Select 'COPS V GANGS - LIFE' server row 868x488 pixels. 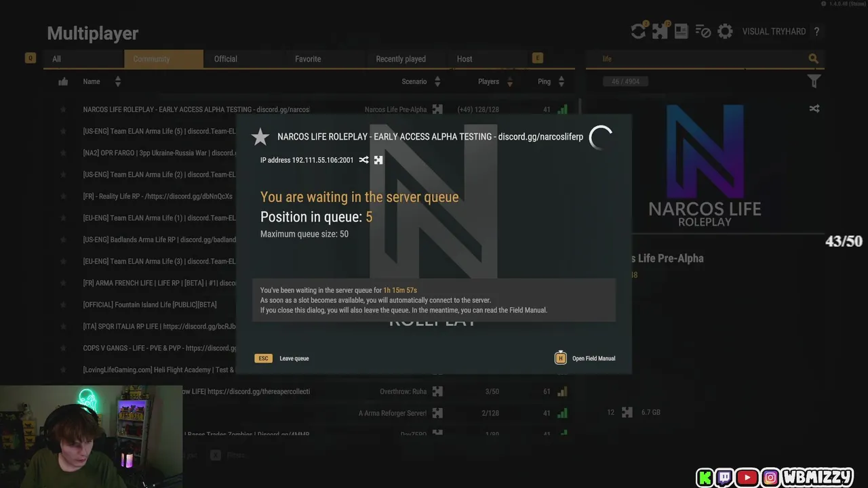click(x=159, y=348)
